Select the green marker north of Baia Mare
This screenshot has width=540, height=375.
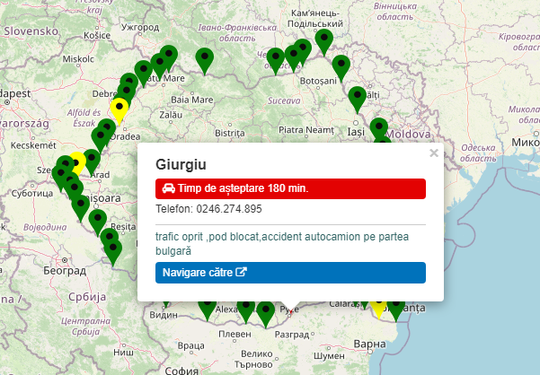click(x=205, y=60)
